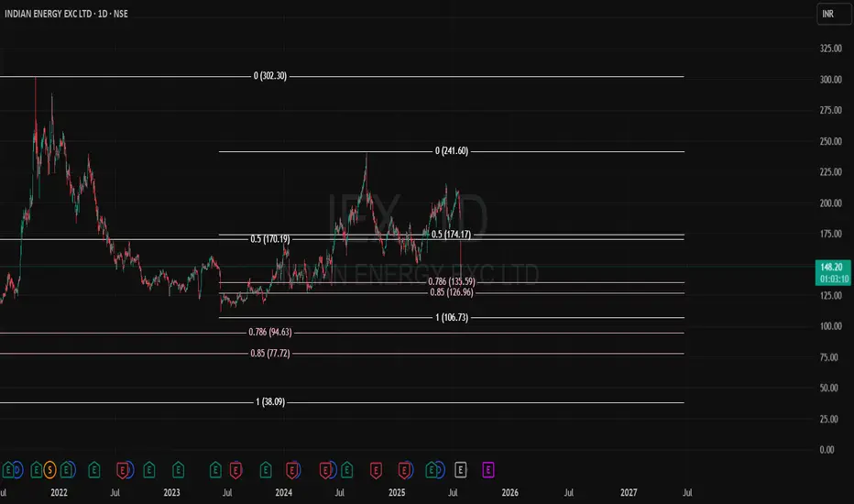854x504 pixels.
Task: Click 50.00 on the price axis
Action: coord(831,388)
